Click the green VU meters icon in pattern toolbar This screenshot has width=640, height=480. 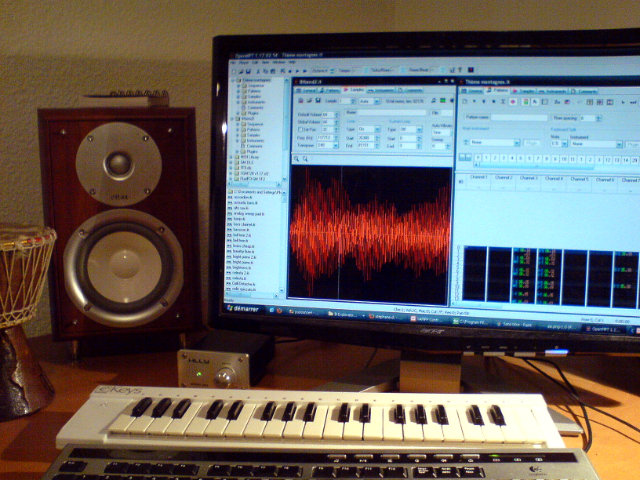pyautogui.click(x=525, y=102)
